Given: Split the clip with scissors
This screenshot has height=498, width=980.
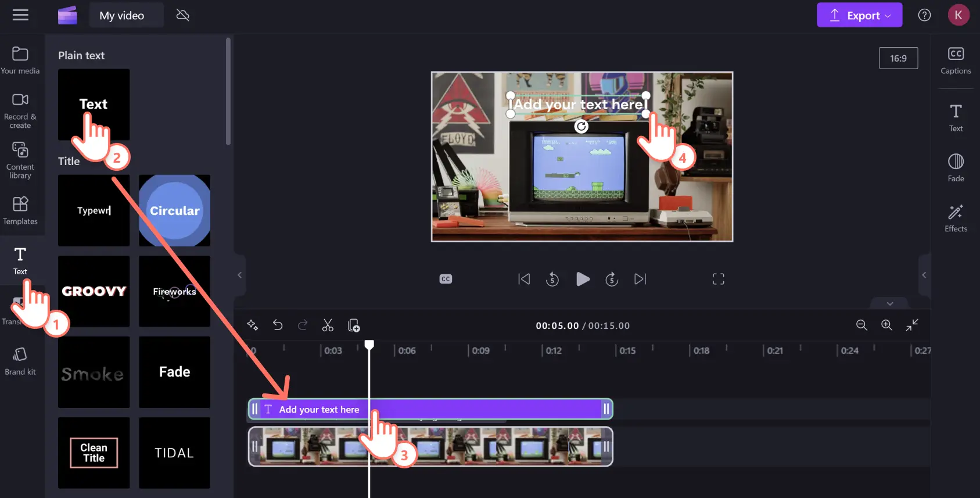Looking at the screenshot, I should 328,325.
